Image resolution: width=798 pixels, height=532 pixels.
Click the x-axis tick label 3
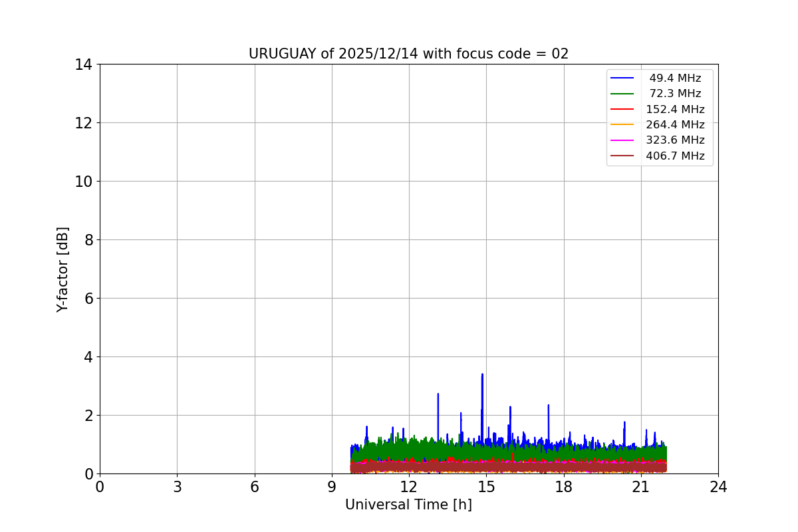(177, 487)
